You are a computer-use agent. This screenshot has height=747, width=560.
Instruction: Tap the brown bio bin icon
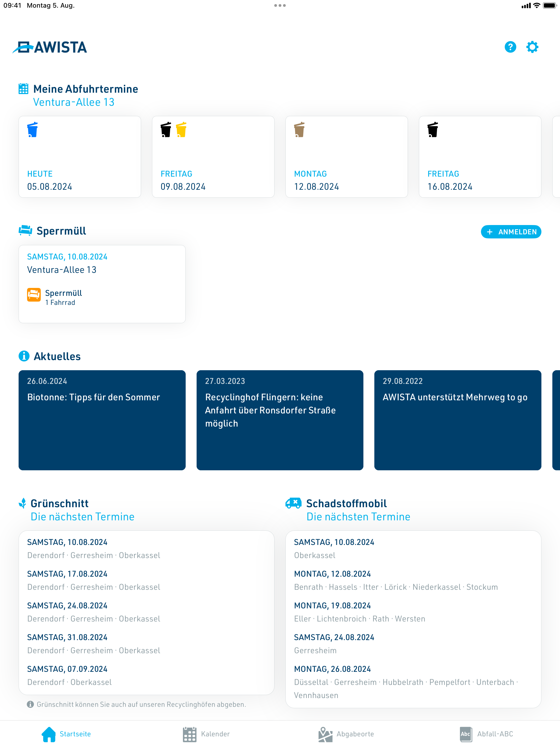299,130
